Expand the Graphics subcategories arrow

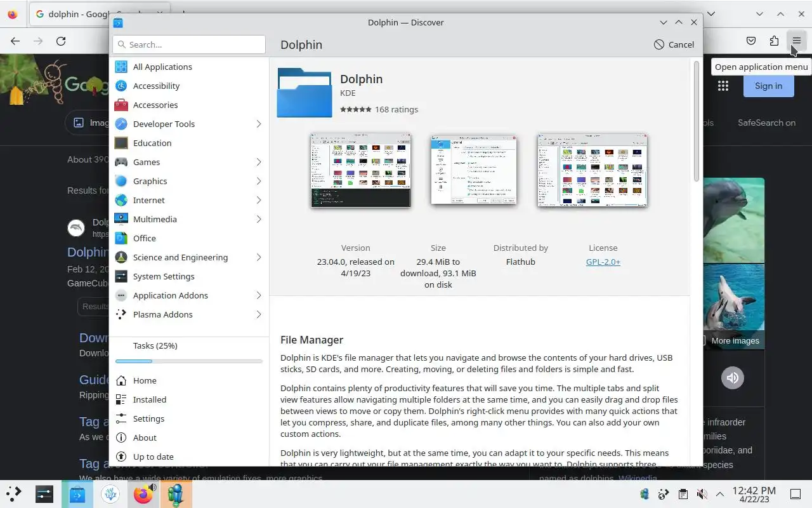[x=259, y=181]
